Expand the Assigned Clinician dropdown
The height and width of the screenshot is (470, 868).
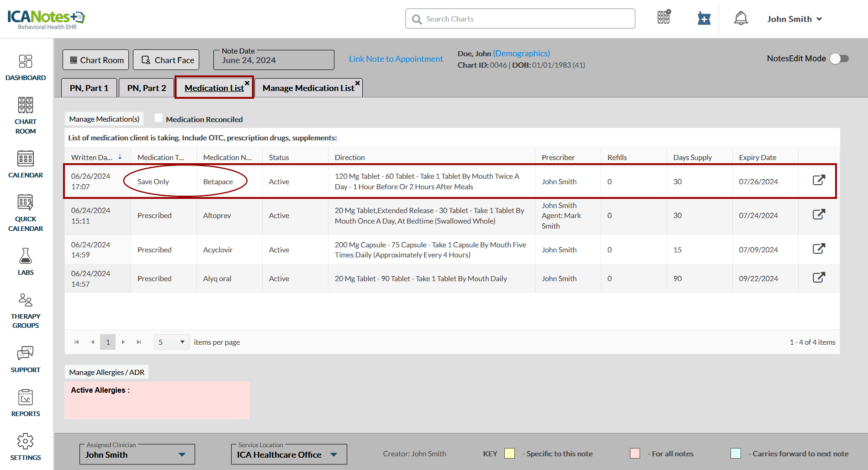[182, 454]
